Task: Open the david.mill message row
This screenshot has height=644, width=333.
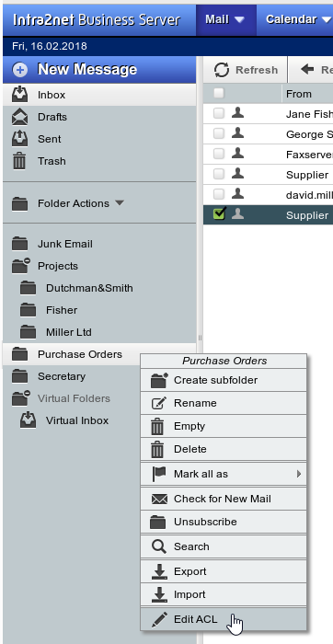Action: pyautogui.click(x=268, y=194)
